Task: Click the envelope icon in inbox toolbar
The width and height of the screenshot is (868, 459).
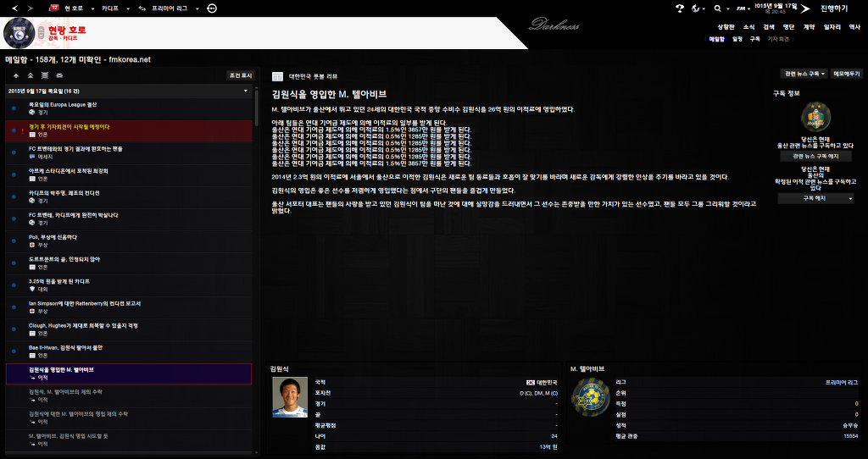Action: [59, 75]
